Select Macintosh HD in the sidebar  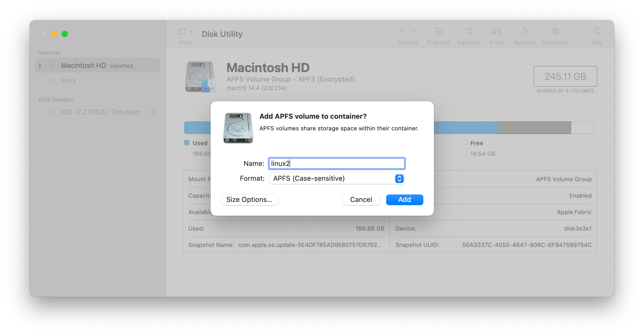click(x=97, y=65)
